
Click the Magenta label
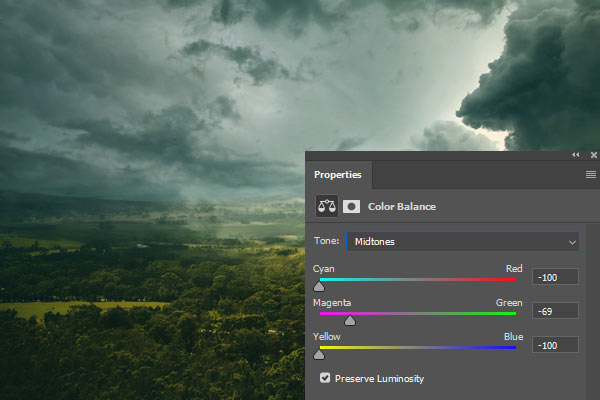pos(332,303)
